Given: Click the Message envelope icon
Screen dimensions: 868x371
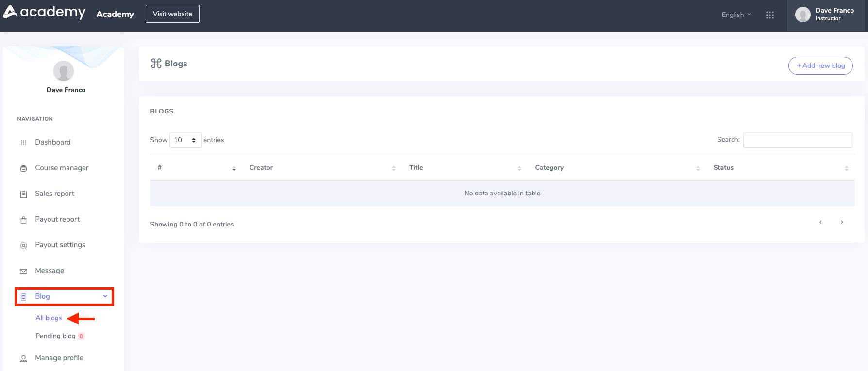Looking at the screenshot, I should coord(23,271).
